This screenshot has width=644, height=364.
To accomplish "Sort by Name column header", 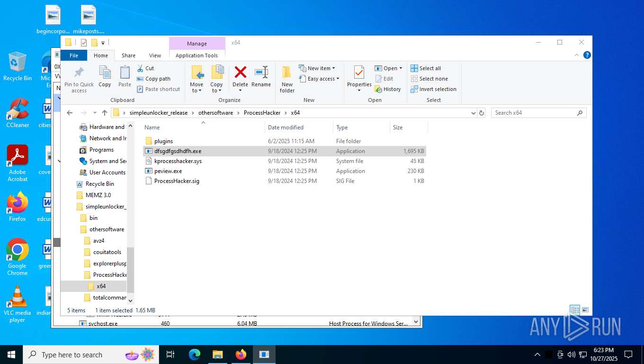I will pyautogui.click(x=203, y=127).
